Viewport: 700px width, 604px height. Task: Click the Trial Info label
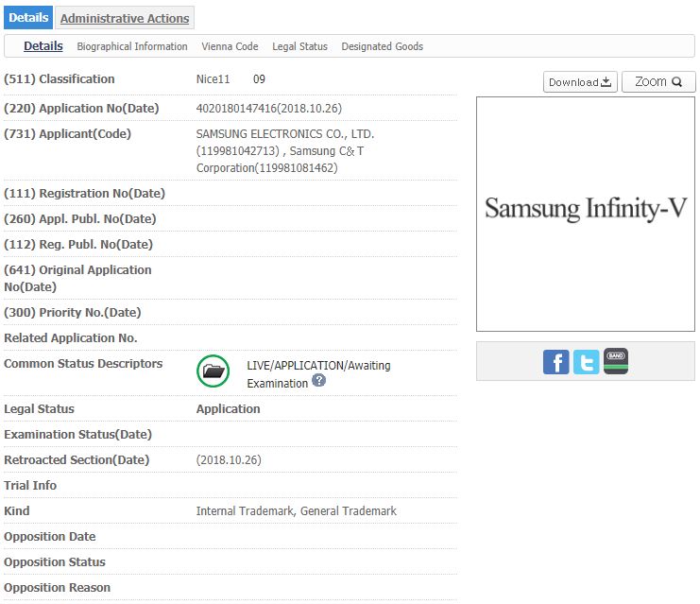point(30,486)
